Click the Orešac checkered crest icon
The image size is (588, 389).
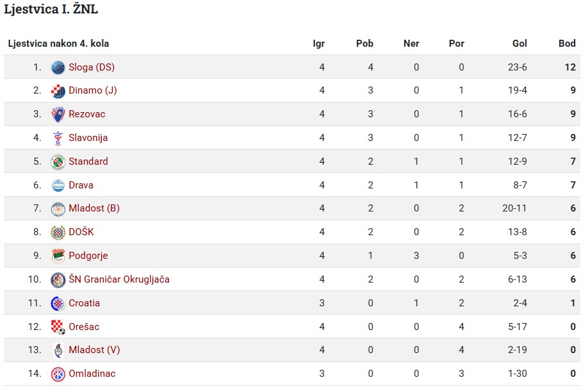pos(58,327)
